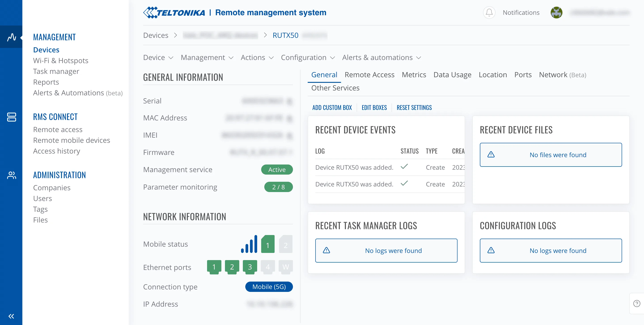This screenshot has height=325, width=644.
Task: Open the Actions dropdown menu
Action: click(x=257, y=58)
